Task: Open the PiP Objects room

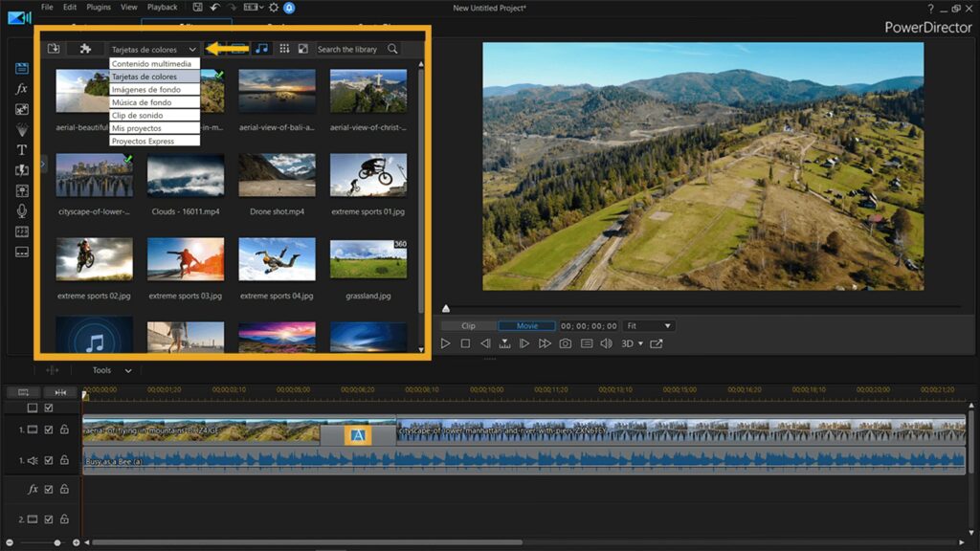Action: click(x=21, y=110)
